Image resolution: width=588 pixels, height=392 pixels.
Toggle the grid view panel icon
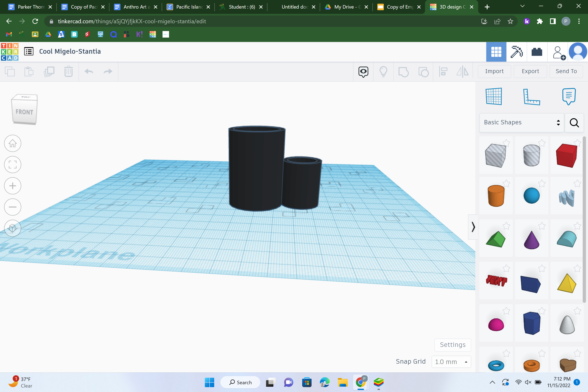(496, 51)
